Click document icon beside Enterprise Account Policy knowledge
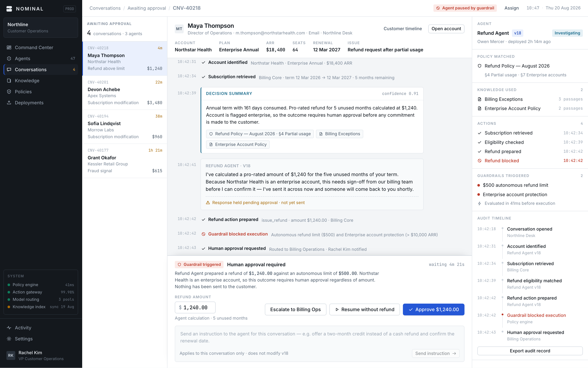The width and height of the screenshot is (588, 368). click(x=479, y=109)
